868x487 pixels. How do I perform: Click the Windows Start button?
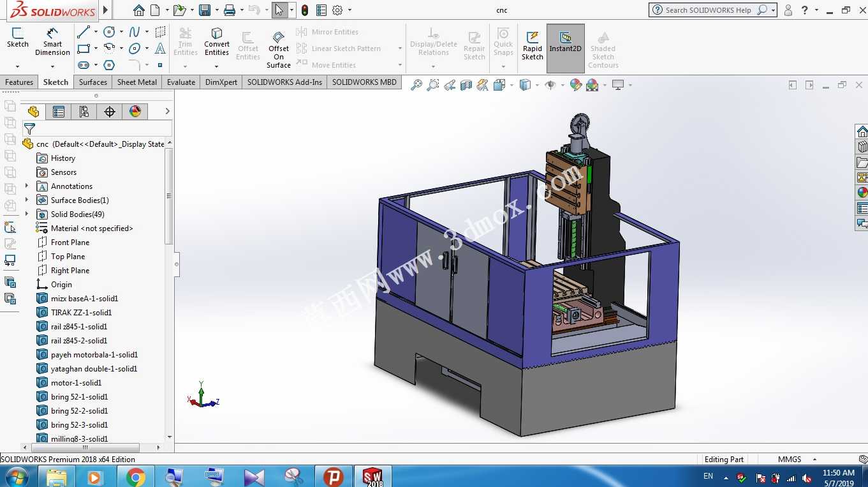click(16, 477)
